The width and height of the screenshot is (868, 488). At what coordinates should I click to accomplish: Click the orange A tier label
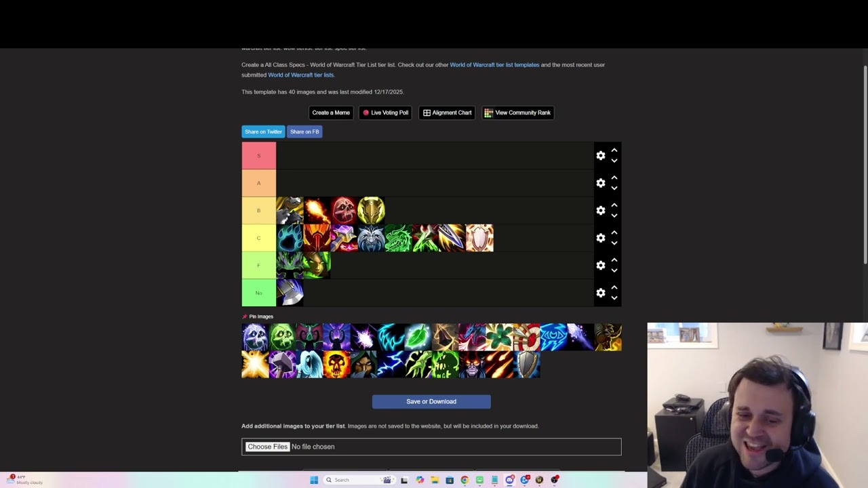258,183
